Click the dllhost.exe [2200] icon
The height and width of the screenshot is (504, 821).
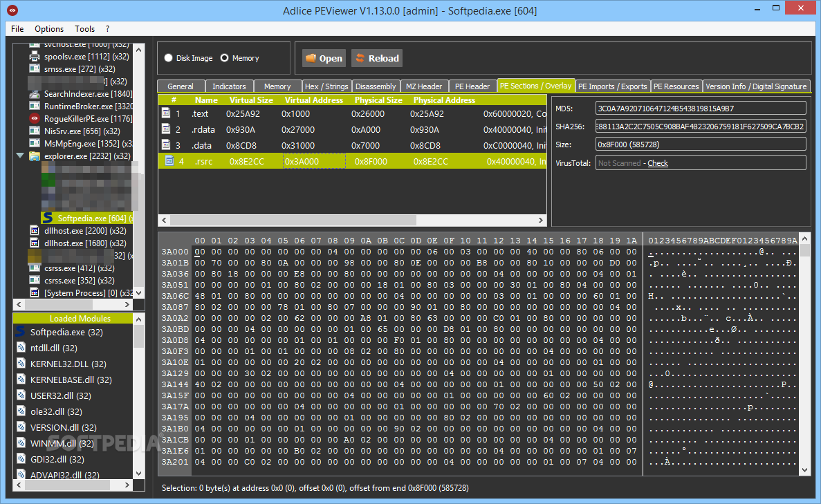[35, 230]
